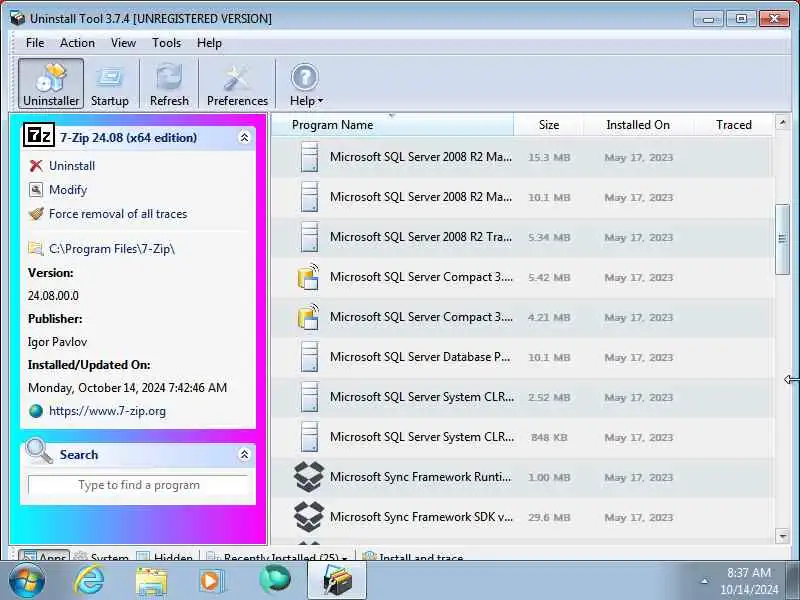Screen dimensions: 800x600
Task: Click the Type to find a program field
Action: tap(139, 485)
